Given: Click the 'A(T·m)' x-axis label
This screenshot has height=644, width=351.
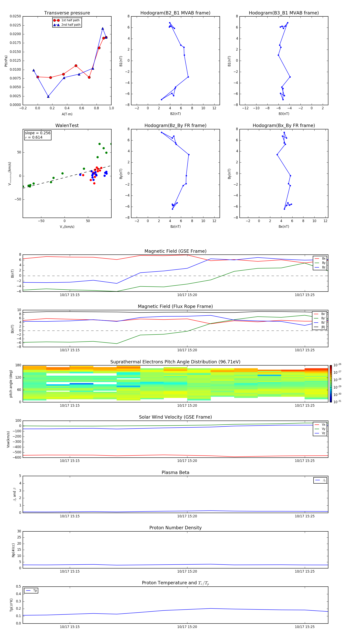Looking at the screenshot, I should (67, 114).
